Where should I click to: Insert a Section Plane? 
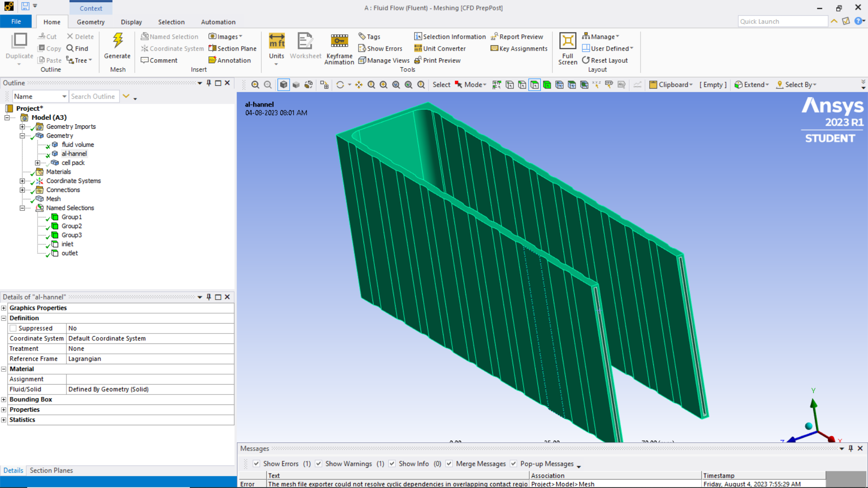(x=232, y=48)
